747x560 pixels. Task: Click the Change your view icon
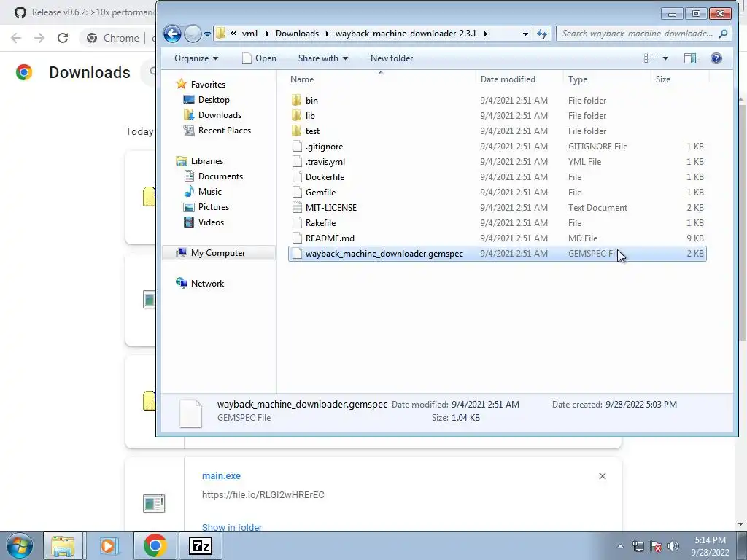[650, 58]
